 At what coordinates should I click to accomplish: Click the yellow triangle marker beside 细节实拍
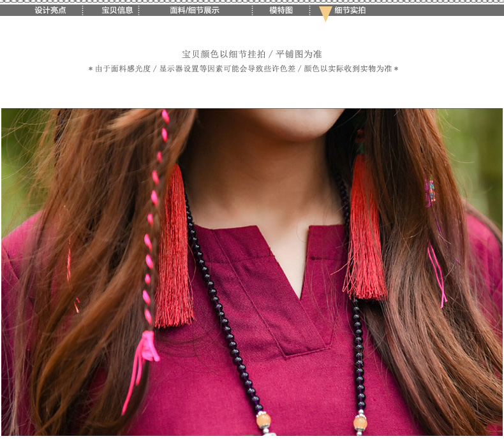click(325, 13)
